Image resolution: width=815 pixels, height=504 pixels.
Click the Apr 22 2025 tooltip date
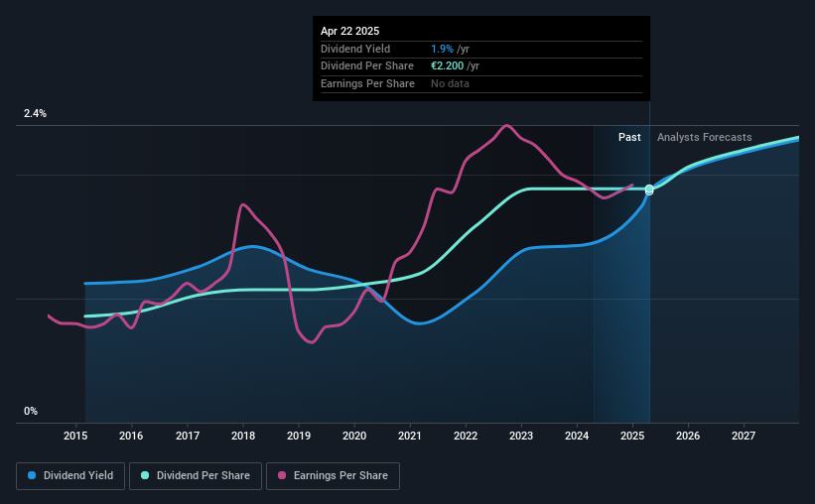click(349, 31)
